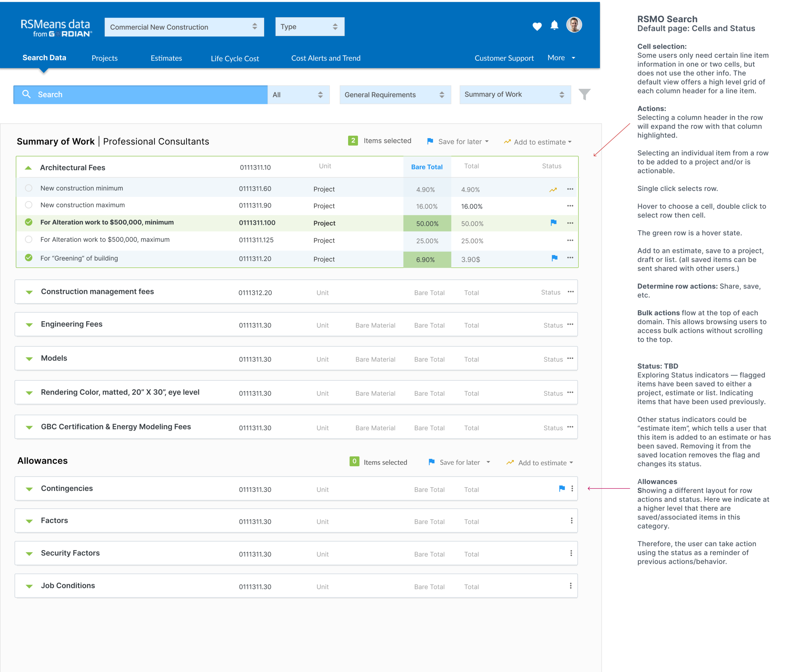Open the Commercial New Construction dropdown
790x672 pixels.
184,27
